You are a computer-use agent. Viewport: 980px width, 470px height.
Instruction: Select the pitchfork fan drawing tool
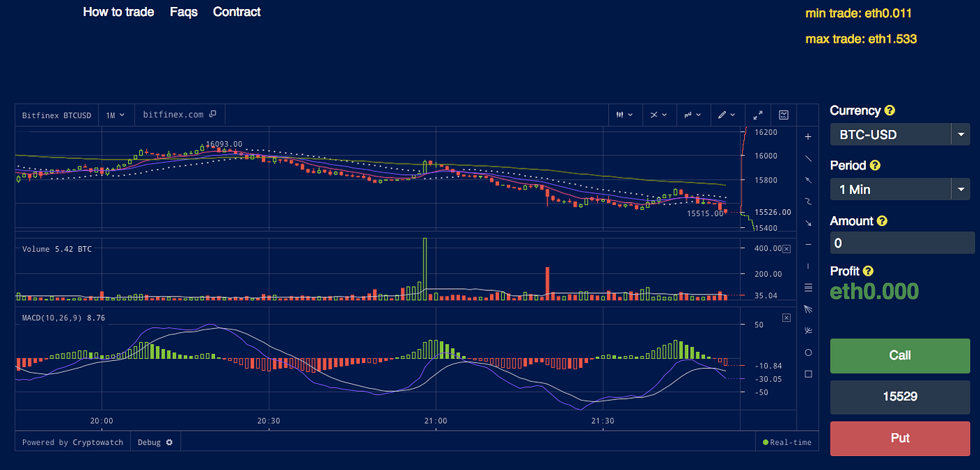tap(808, 330)
